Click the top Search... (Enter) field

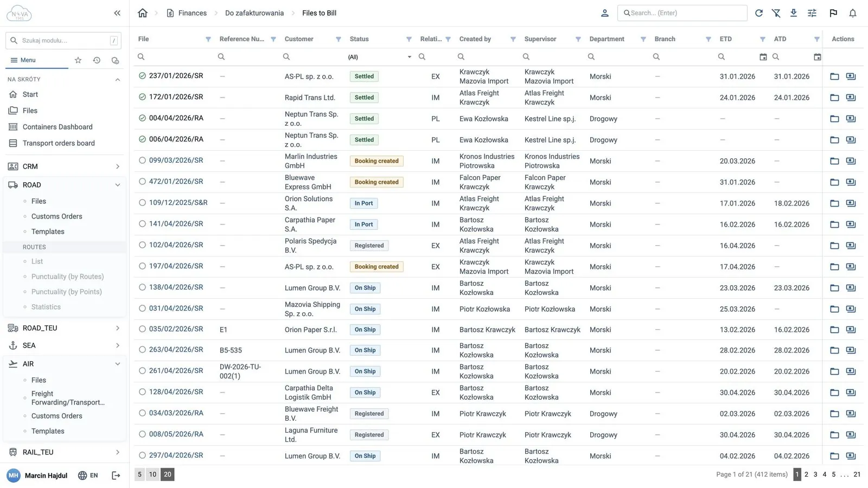[682, 13]
